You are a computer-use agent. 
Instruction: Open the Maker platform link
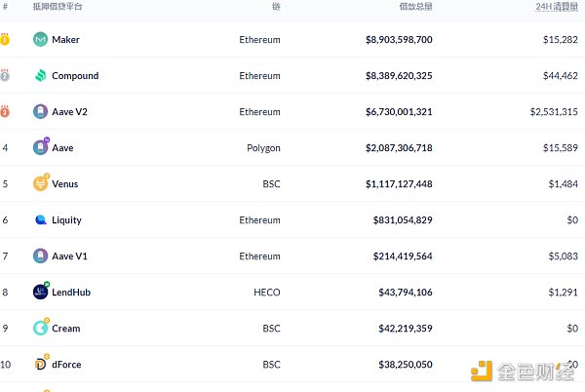(65, 40)
